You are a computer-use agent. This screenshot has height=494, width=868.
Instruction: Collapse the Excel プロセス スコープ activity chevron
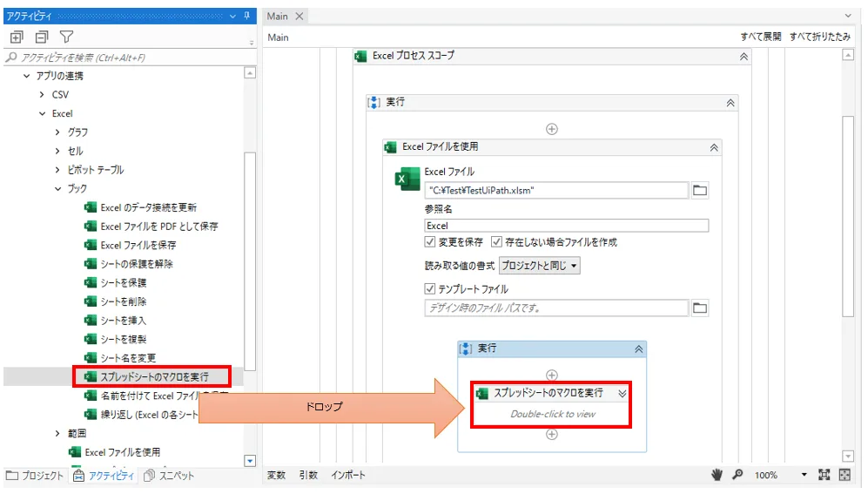(744, 56)
